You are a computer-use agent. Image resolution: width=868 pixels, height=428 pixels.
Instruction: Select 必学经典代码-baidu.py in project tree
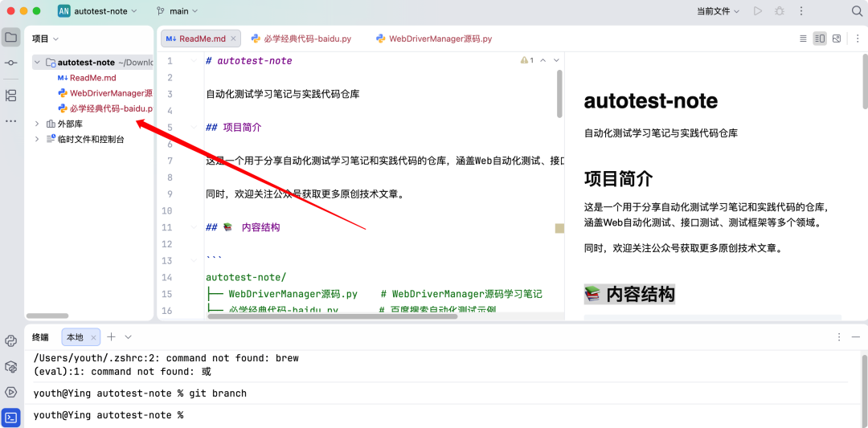point(105,108)
